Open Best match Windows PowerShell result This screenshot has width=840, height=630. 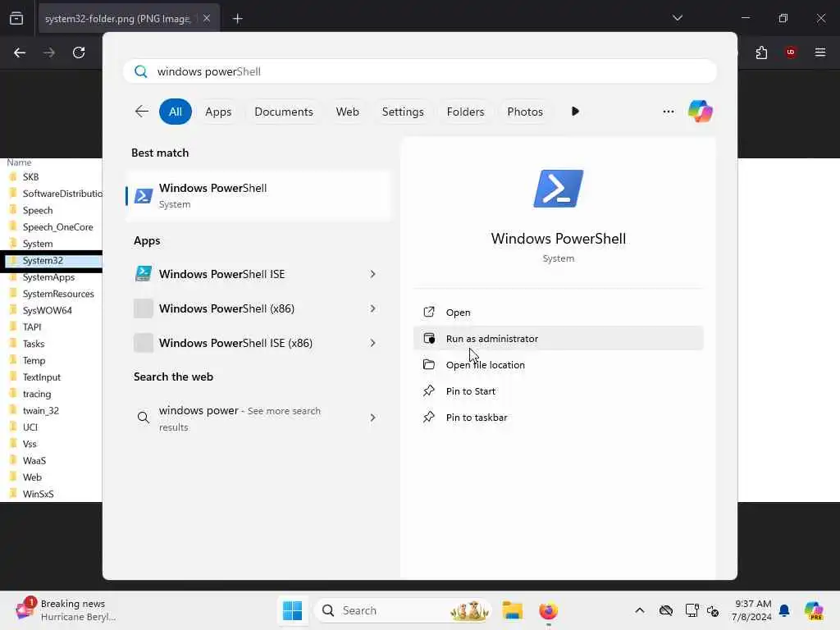pos(258,195)
